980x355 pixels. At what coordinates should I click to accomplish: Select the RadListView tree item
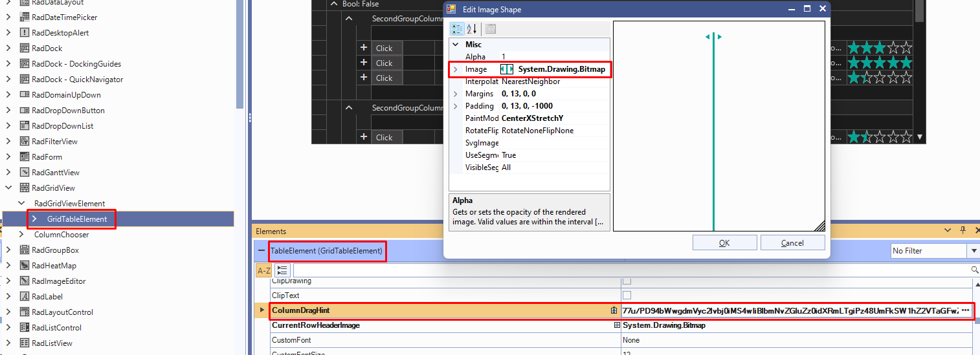pos(52,343)
